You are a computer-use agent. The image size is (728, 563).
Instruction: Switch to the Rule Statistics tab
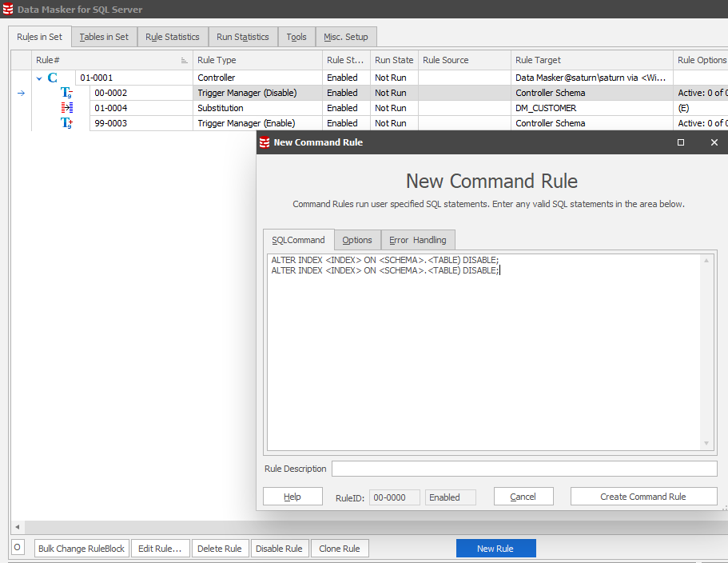(x=173, y=37)
